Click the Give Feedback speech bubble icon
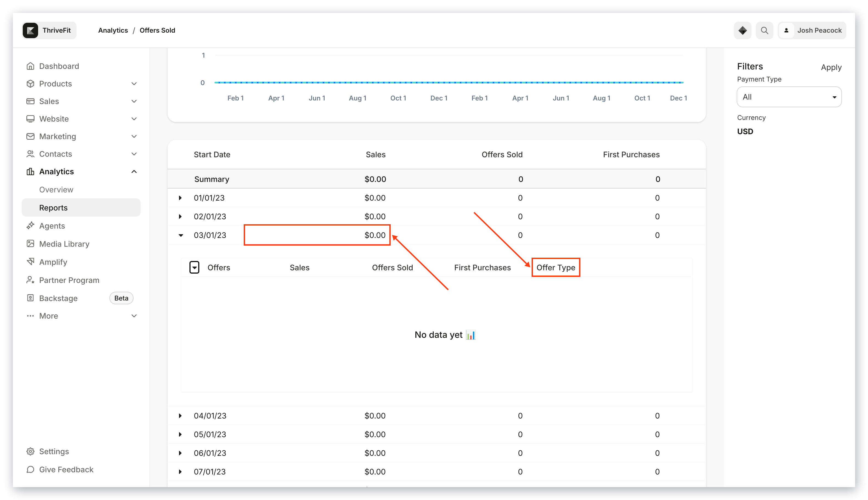 (30, 470)
